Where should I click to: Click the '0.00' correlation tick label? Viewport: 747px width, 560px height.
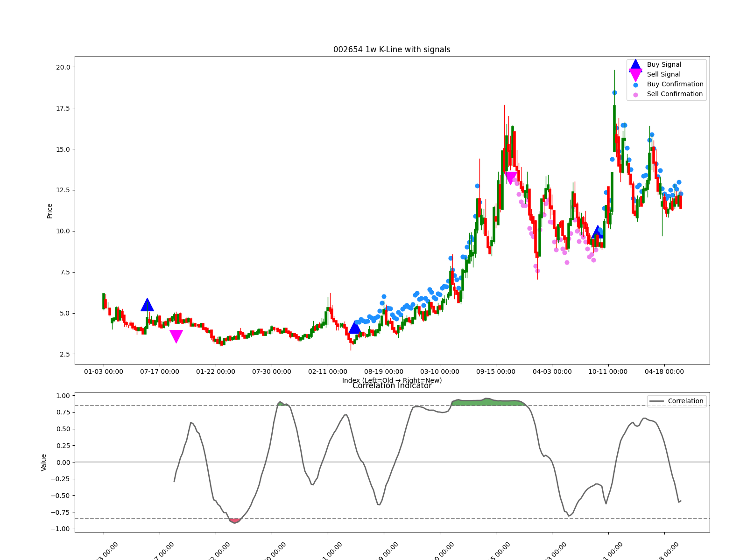pos(63,462)
